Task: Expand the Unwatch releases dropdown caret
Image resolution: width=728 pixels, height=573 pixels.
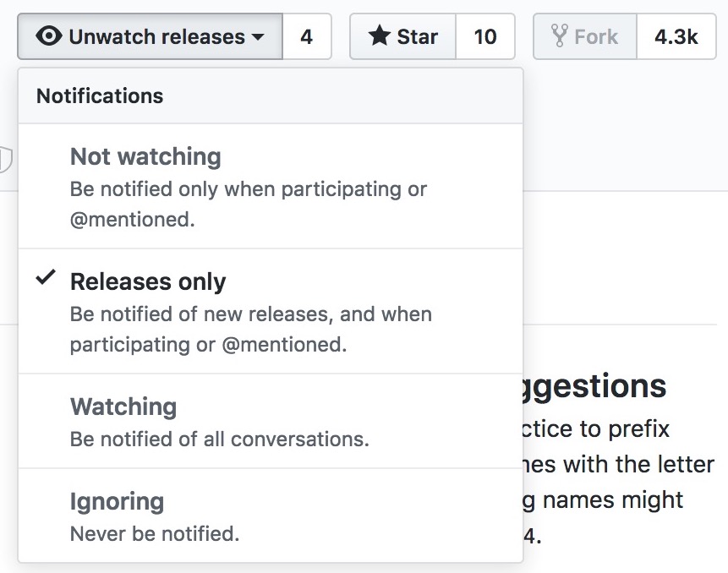Action: click(258, 36)
